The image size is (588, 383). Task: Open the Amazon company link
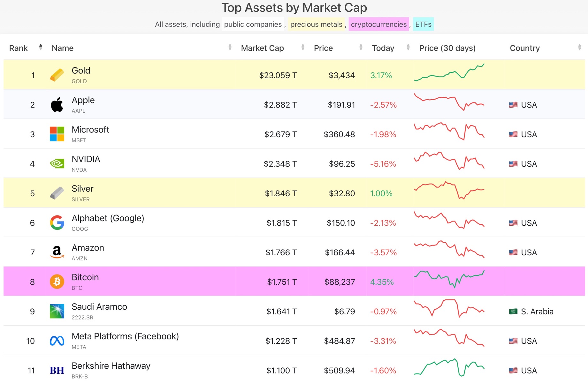(x=88, y=248)
